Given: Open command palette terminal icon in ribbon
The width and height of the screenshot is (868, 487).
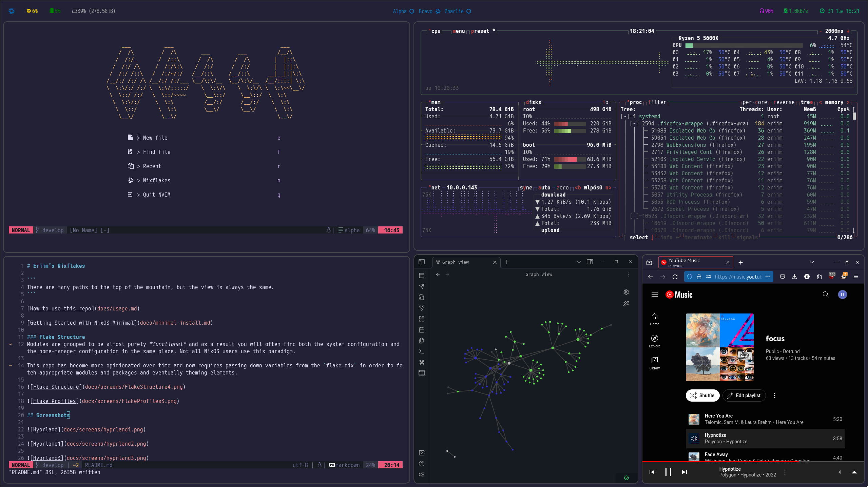Looking at the screenshot, I should (x=422, y=351).
